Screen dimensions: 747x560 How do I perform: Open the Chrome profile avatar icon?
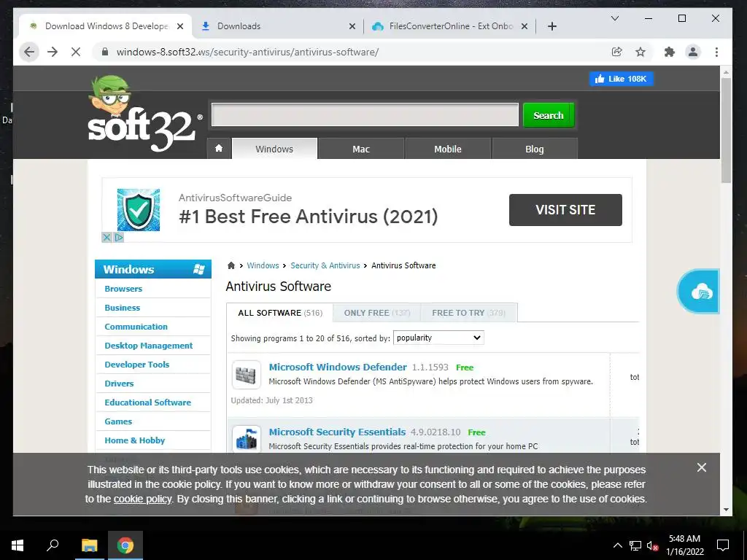click(x=693, y=52)
